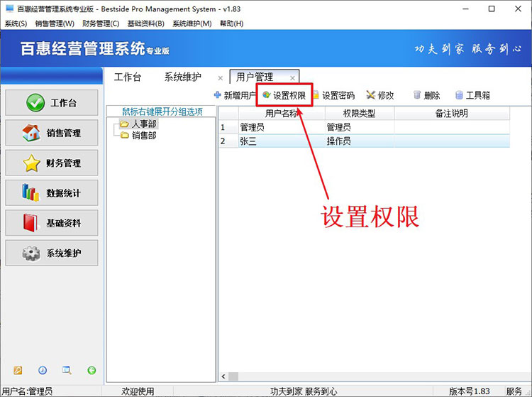This screenshot has width=532, height=397.
Task: Click the 工具箱 label in toolbar
Action: click(477, 95)
